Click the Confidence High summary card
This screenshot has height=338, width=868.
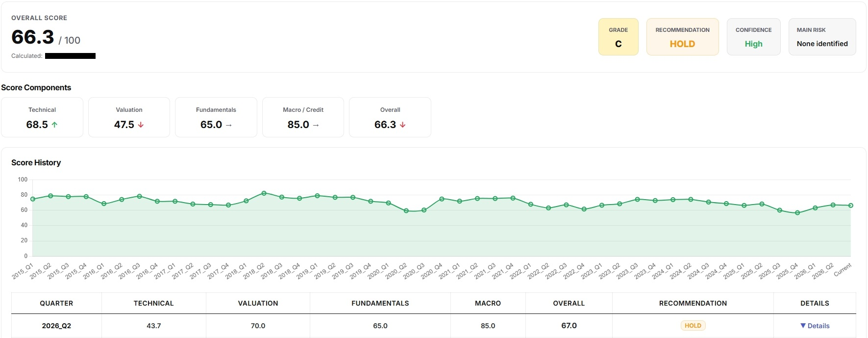pyautogui.click(x=754, y=37)
